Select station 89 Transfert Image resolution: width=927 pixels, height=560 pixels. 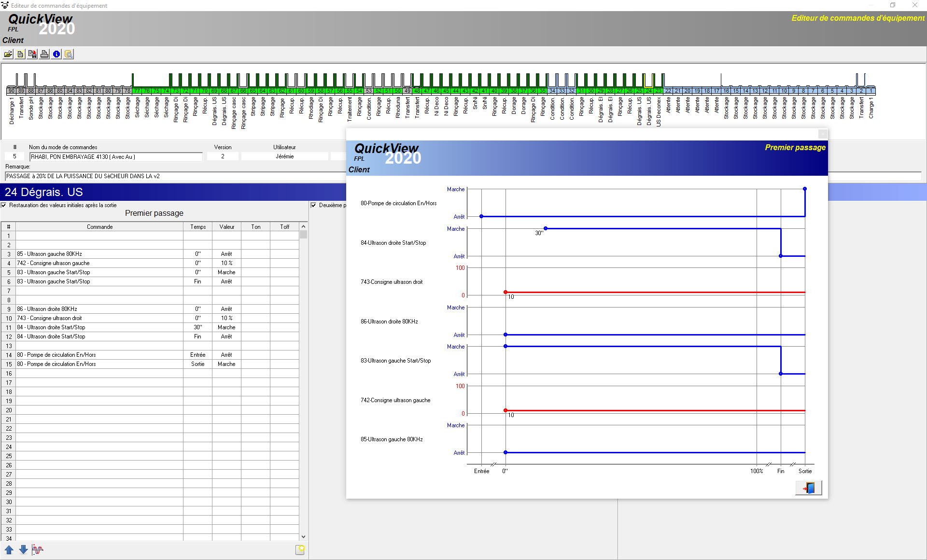pyautogui.click(x=21, y=91)
